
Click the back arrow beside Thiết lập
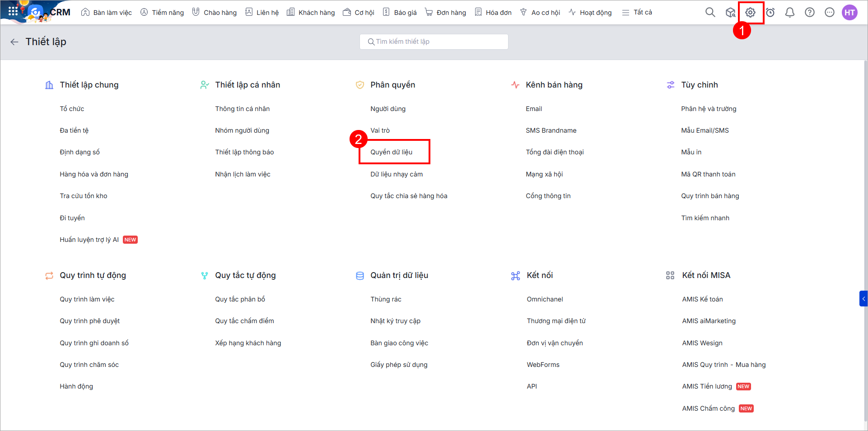pos(14,42)
